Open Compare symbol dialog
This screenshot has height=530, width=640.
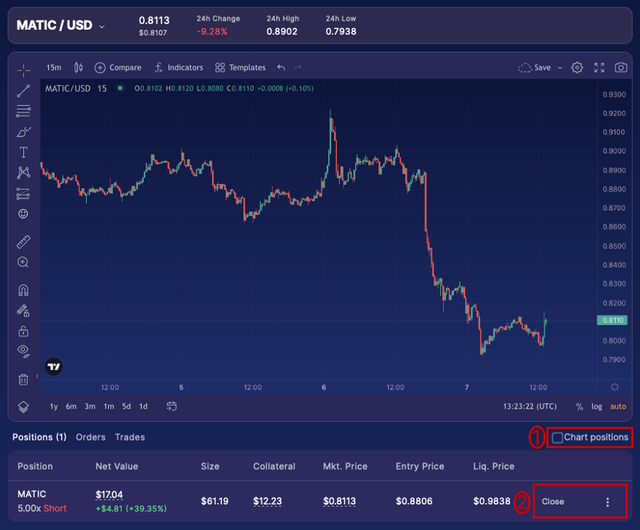(x=118, y=67)
